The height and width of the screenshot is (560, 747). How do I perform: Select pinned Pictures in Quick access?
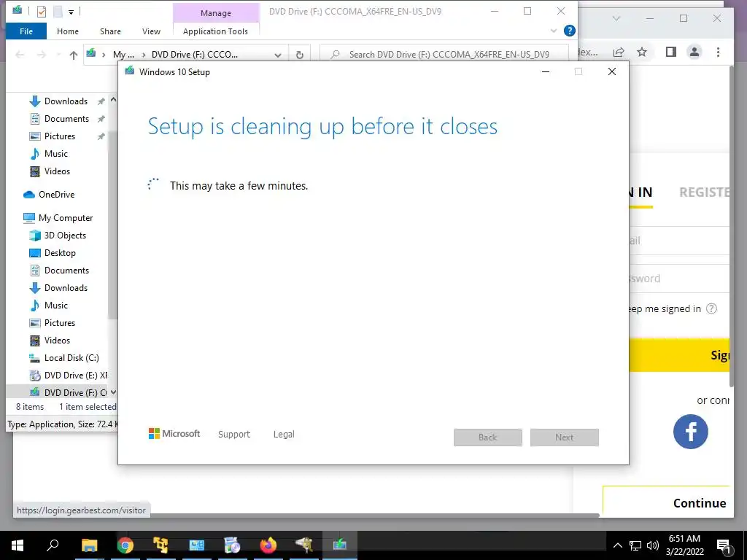point(60,136)
